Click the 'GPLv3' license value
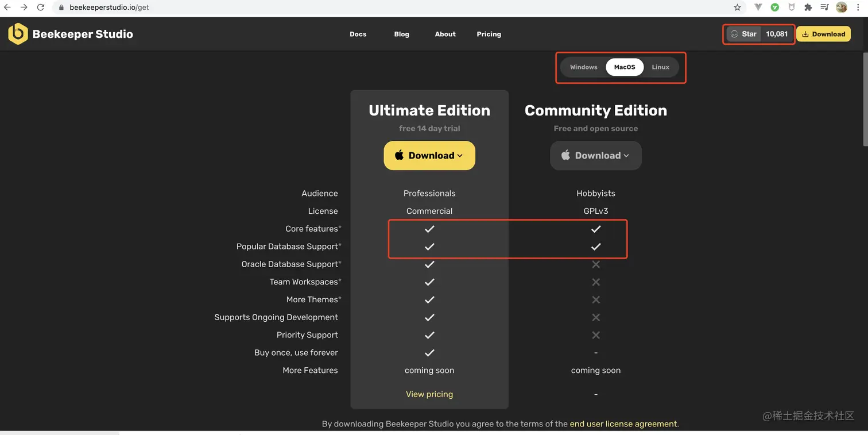The width and height of the screenshot is (868, 435). coord(596,211)
